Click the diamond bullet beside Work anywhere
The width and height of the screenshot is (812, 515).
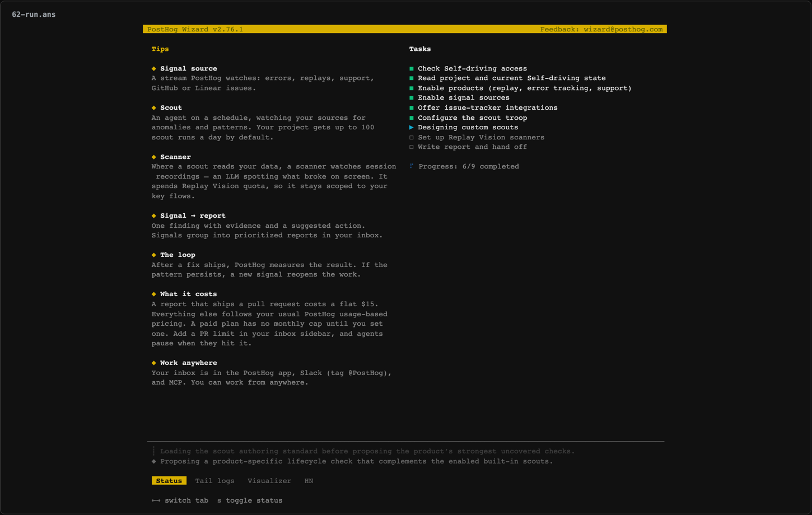(154, 363)
